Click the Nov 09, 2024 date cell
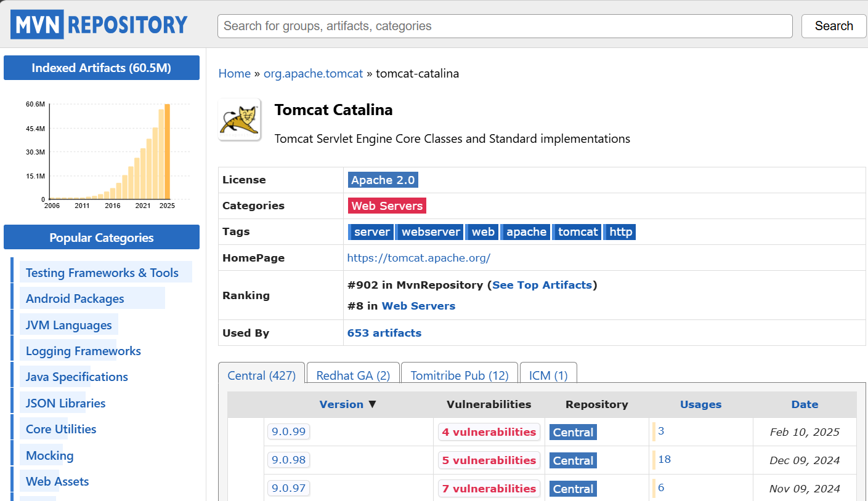 (805, 489)
